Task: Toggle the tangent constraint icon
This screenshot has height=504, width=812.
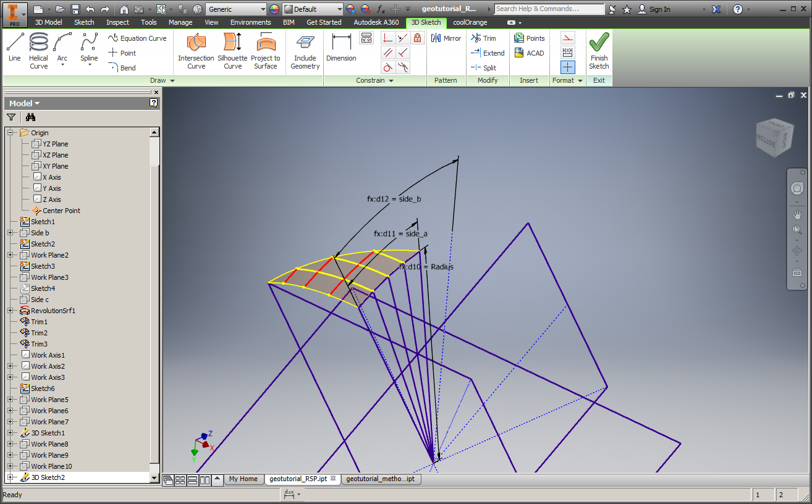Action: click(388, 67)
